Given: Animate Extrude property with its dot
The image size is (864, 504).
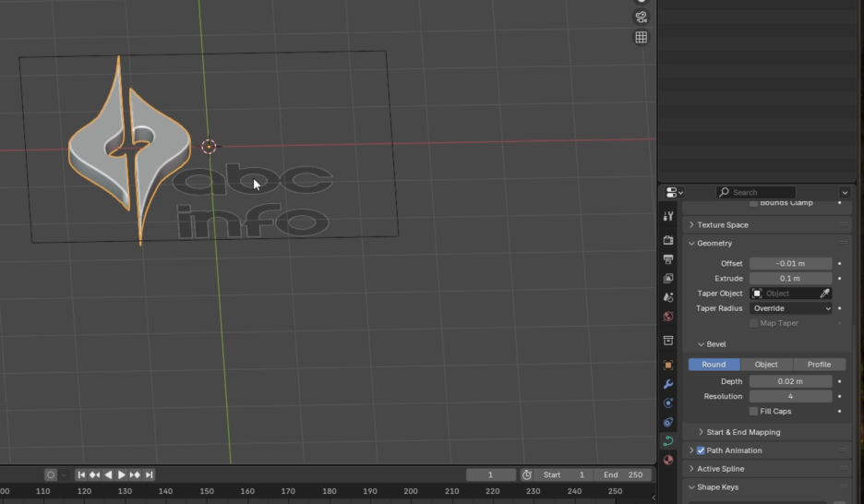Looking at the screenshot, I should (840, 279).
